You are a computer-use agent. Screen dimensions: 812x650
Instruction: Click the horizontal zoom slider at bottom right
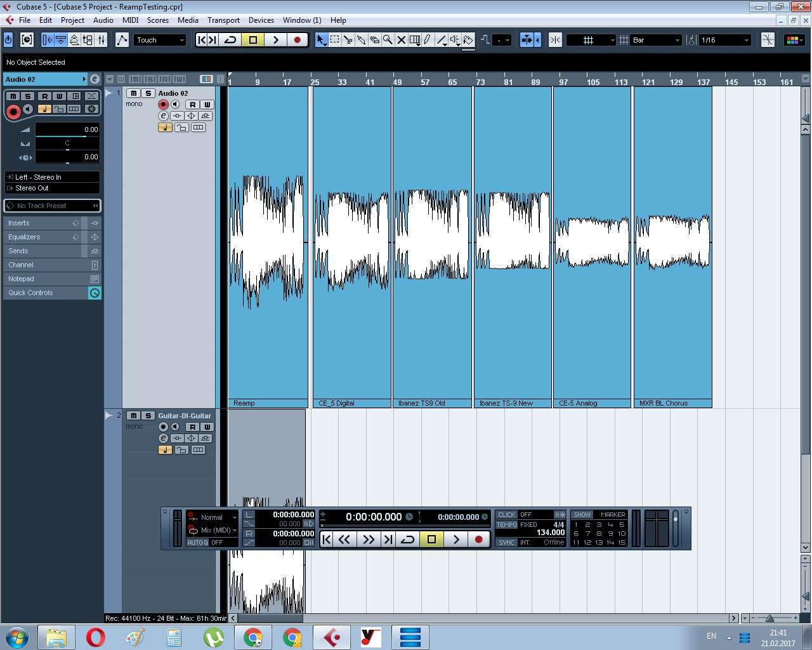point(770,618)
